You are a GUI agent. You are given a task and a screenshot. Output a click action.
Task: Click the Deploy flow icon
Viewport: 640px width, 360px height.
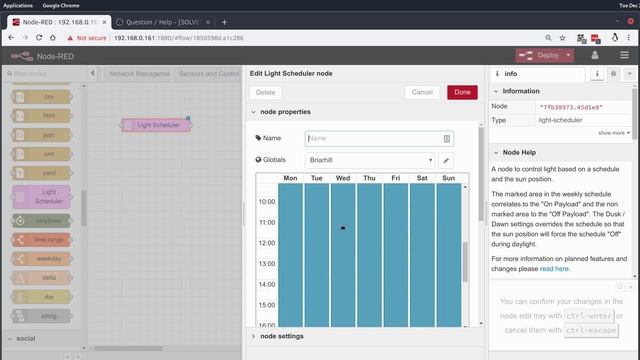(526, 56)
